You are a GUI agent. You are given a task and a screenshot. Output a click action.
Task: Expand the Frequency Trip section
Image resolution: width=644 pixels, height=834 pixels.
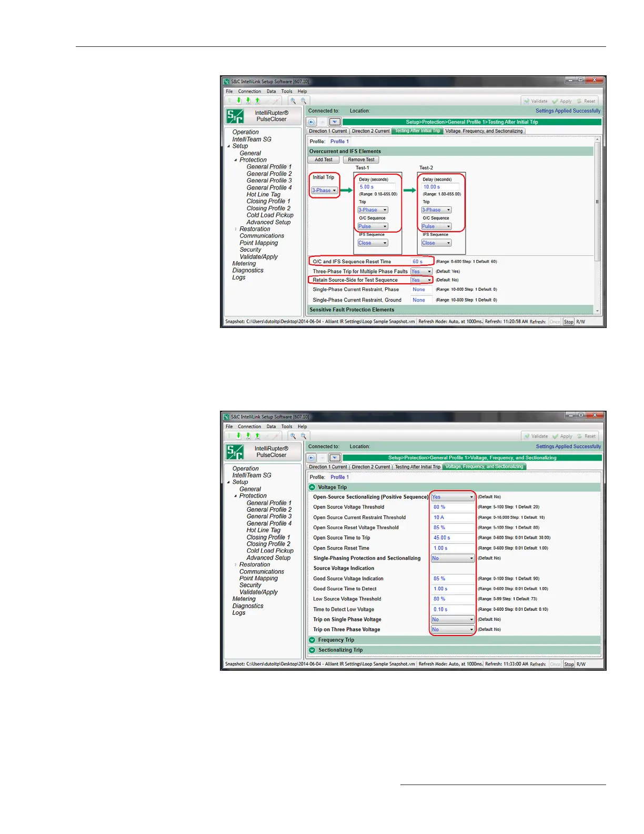312,640
